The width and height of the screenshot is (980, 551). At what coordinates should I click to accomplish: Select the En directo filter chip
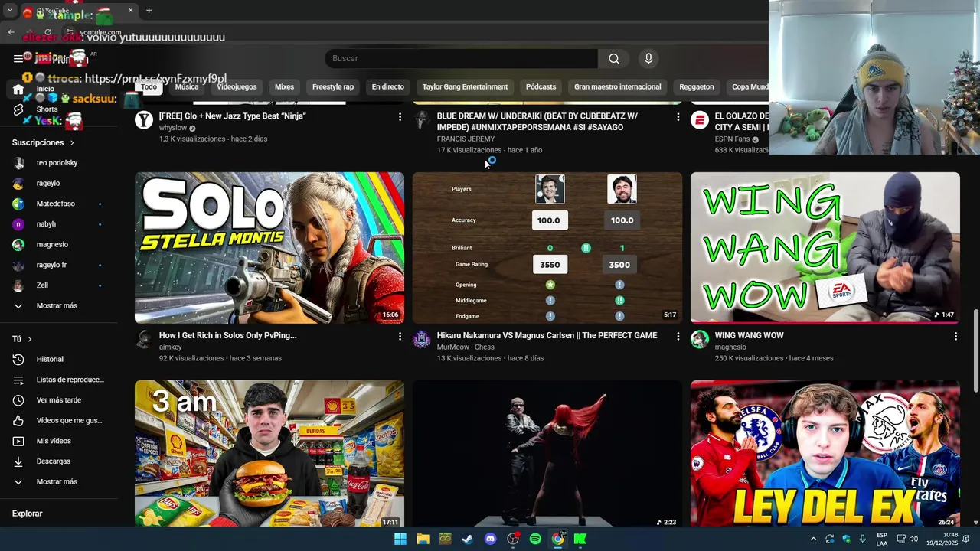[x=388, y=87]
